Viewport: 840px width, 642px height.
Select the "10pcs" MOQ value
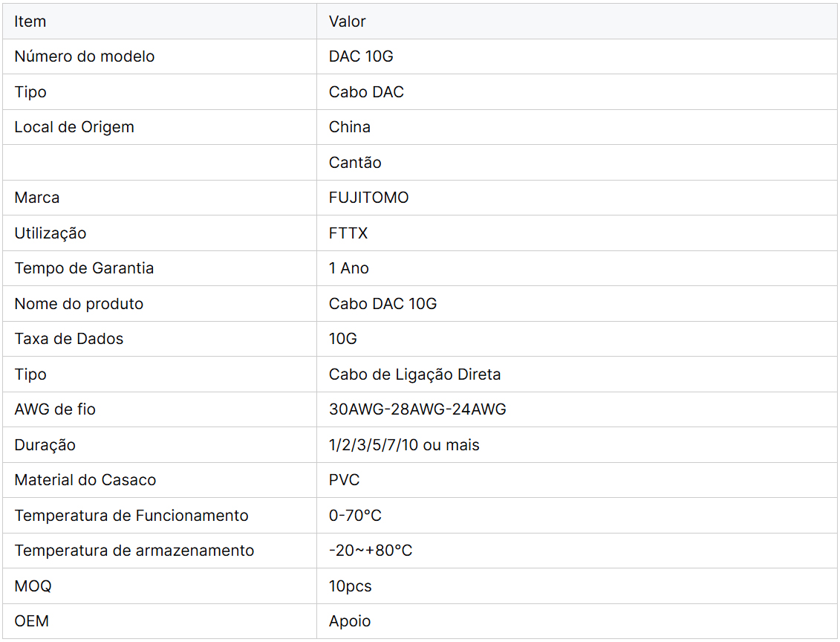(x=351, y=586)
